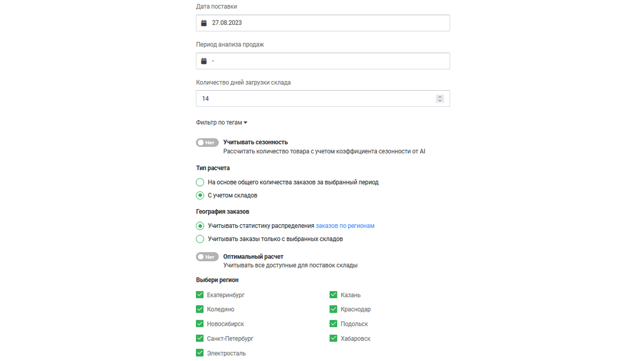Screen dimensions: 644x361
Task: Click the warehouse load days stepper arrows
Action: 440,99
